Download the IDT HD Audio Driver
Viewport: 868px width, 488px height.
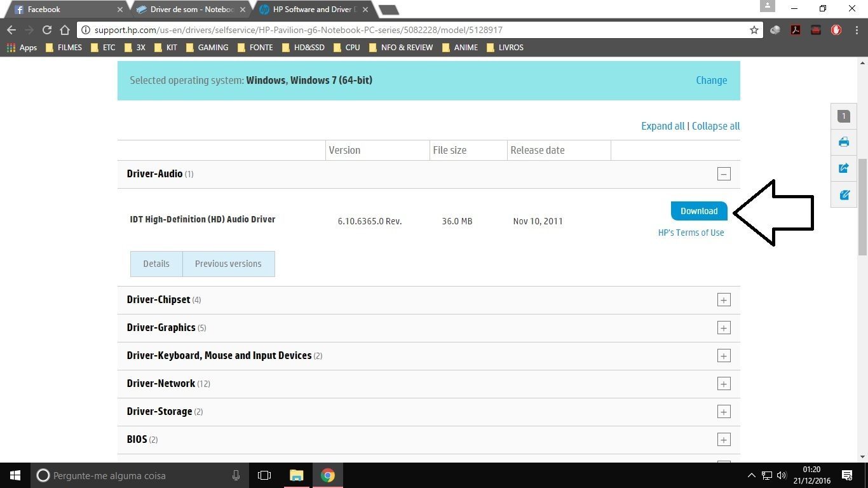coord(699,211)
